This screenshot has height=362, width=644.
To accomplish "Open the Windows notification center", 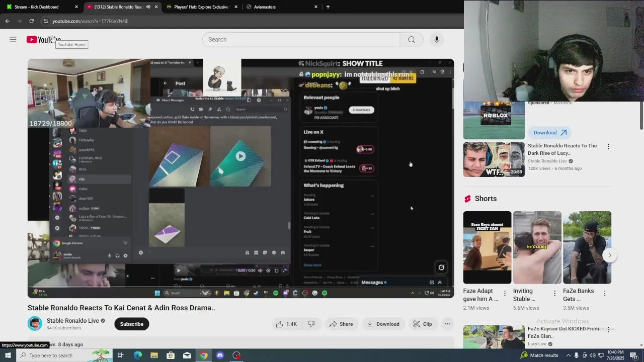I will [x=634, y=355].
